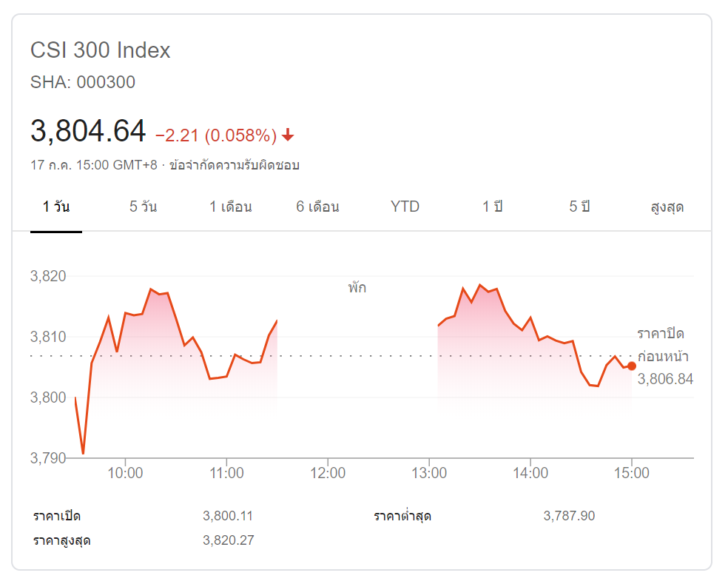Click the ราคาสูงสุด value 3,820.27
This screenshot has width=728, height=584.
coord(228,540)
